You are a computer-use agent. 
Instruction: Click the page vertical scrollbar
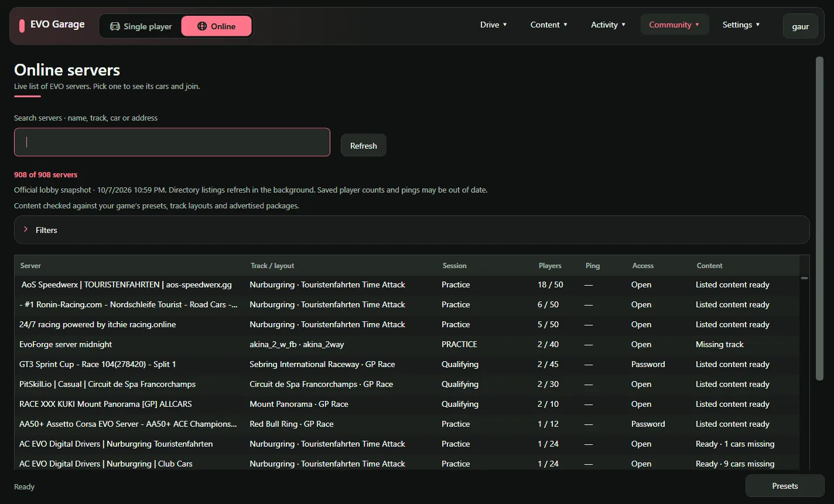tap(819, 218)
